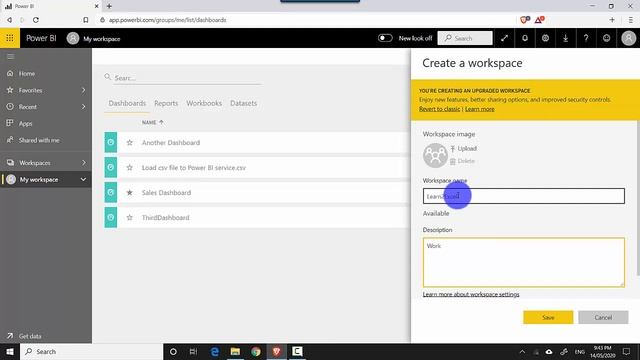The image size is (640, 360).
Task: Focus the header Search box
Action: click(465, 38)
